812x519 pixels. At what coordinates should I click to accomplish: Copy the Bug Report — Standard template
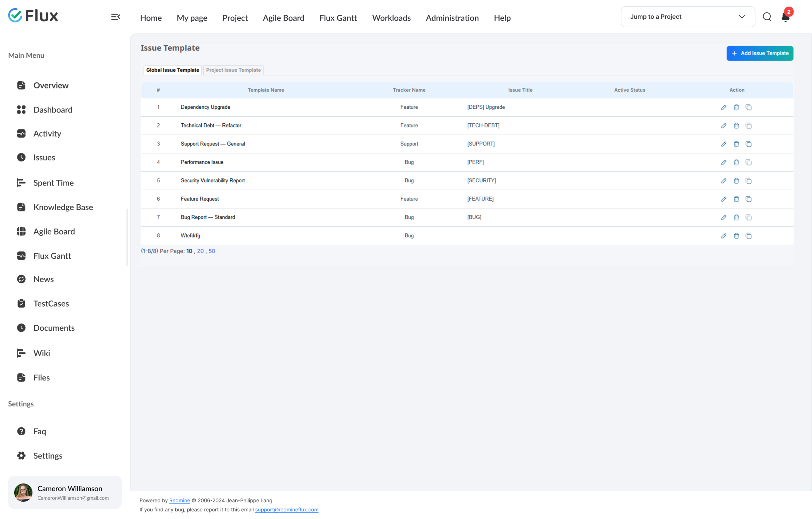(748, 217)
